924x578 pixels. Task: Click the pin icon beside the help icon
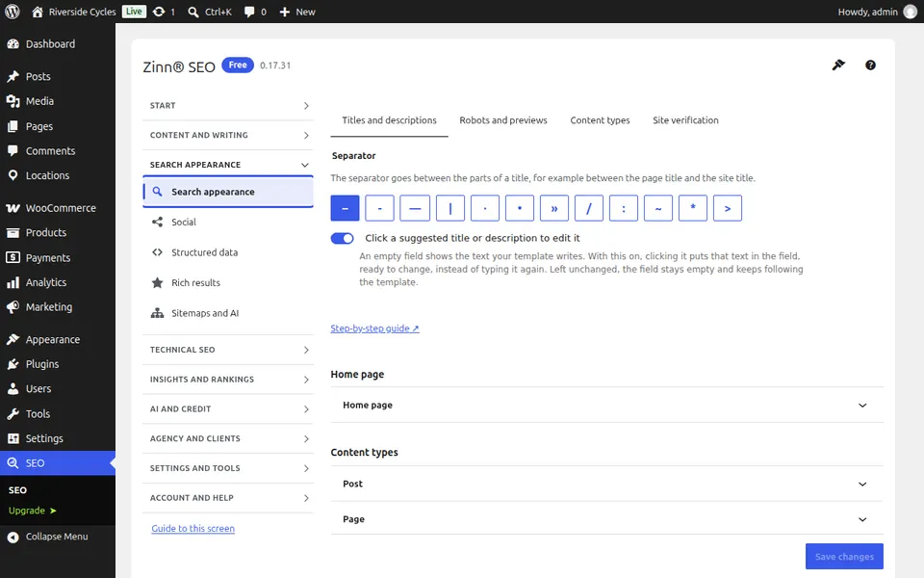pyautogui.click(x=838, y=65)
